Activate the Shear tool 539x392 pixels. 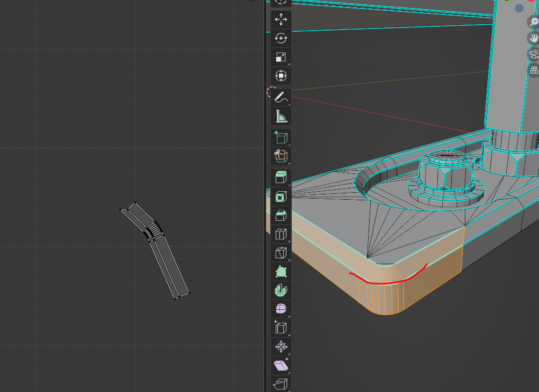coord(281,365)
